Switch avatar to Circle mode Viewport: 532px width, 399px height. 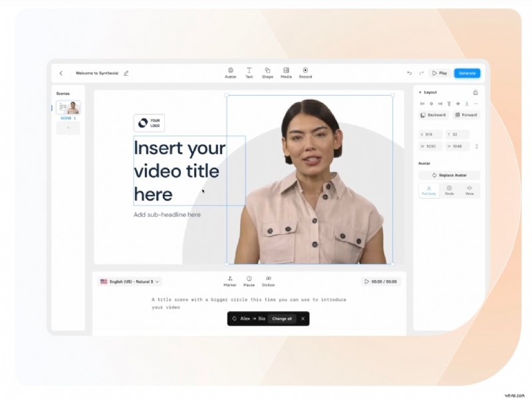click(450, 190)
